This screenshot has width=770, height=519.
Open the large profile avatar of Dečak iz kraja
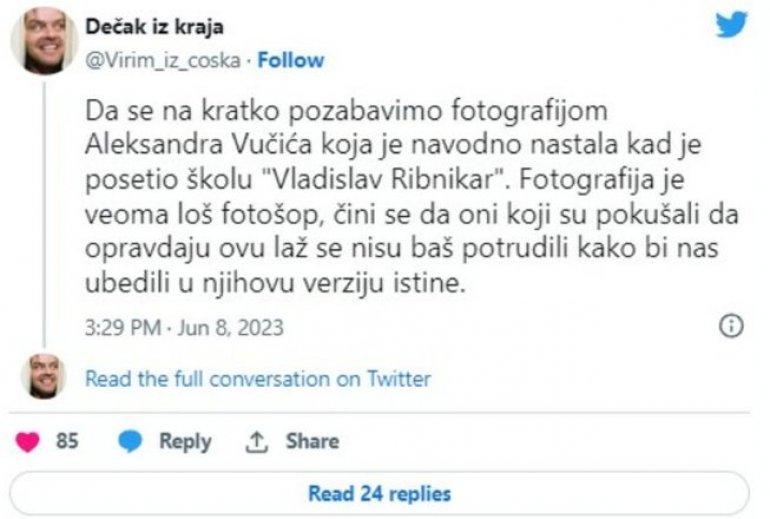[44, 40]
